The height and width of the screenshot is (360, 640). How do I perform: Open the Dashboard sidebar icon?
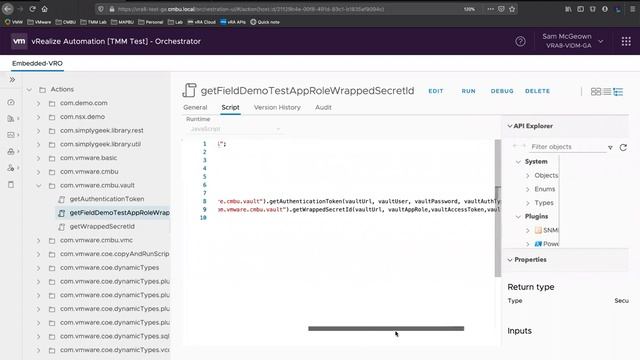pos(11,102)
